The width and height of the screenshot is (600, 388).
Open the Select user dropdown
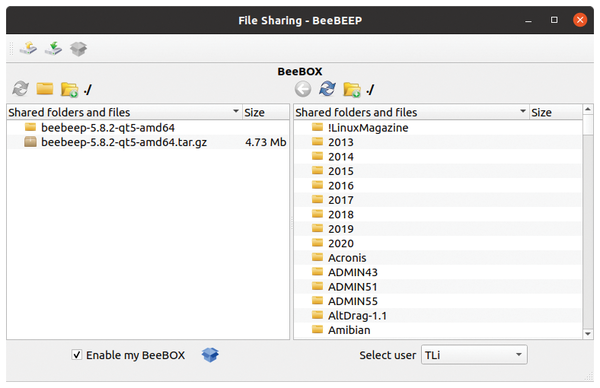474,355
